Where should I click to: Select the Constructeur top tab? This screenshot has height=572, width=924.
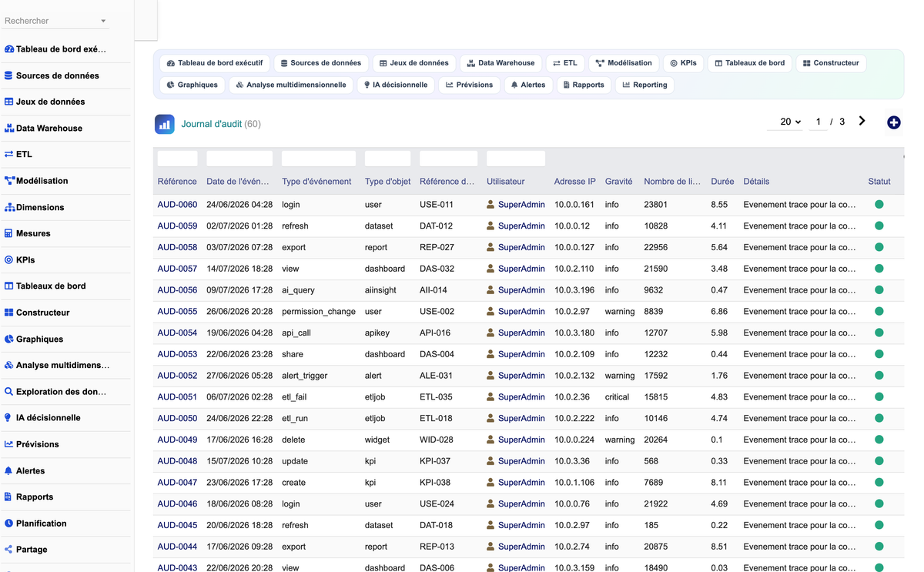tap(832, 63)
